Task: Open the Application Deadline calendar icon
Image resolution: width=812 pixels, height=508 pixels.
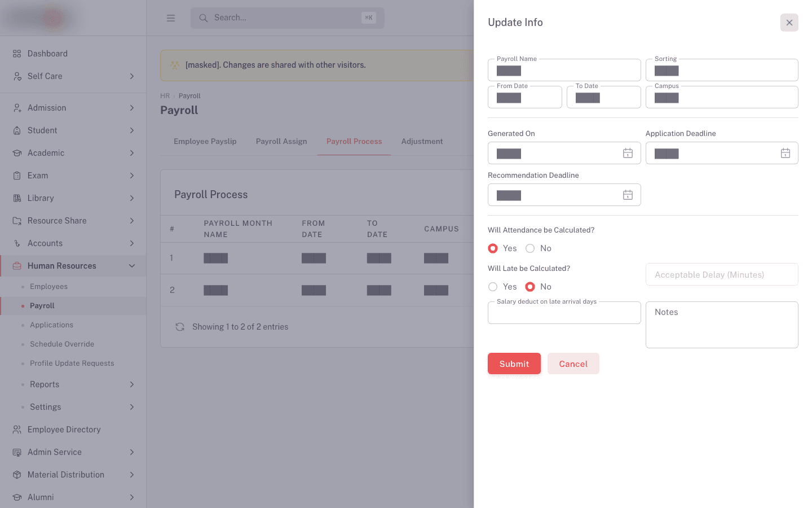Action: point(785,153)
